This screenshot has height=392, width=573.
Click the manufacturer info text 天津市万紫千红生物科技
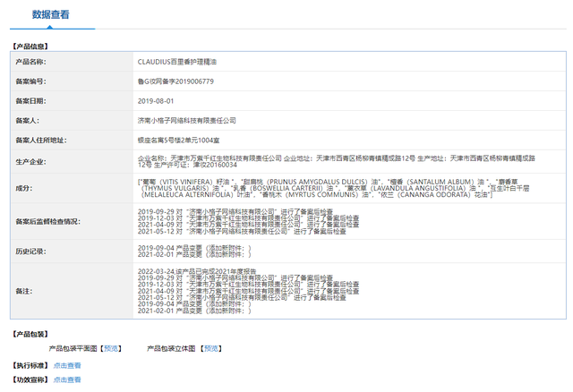coord(337,161)
